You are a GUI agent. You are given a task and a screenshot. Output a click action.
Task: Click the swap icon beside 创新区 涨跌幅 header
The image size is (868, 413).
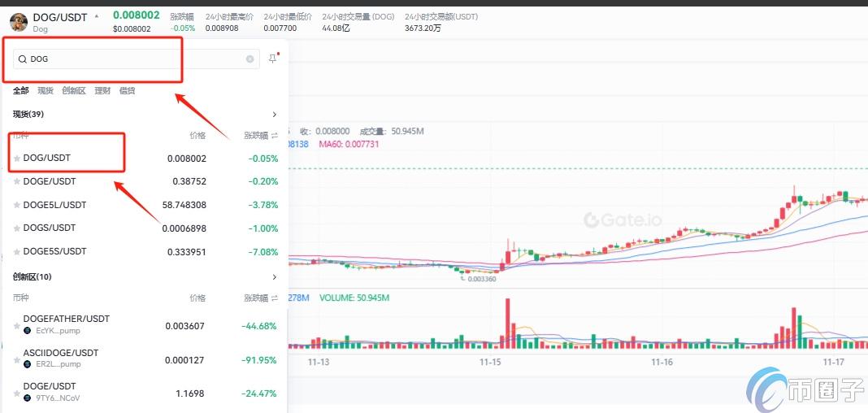(x=275, y=298)
